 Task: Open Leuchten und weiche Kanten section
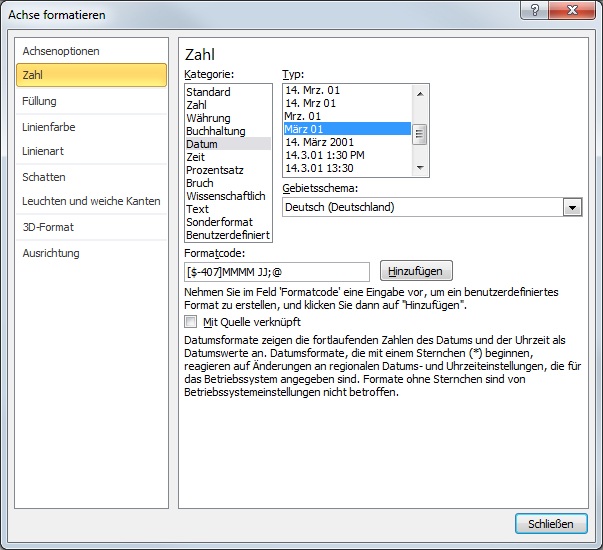pos(91,201)
